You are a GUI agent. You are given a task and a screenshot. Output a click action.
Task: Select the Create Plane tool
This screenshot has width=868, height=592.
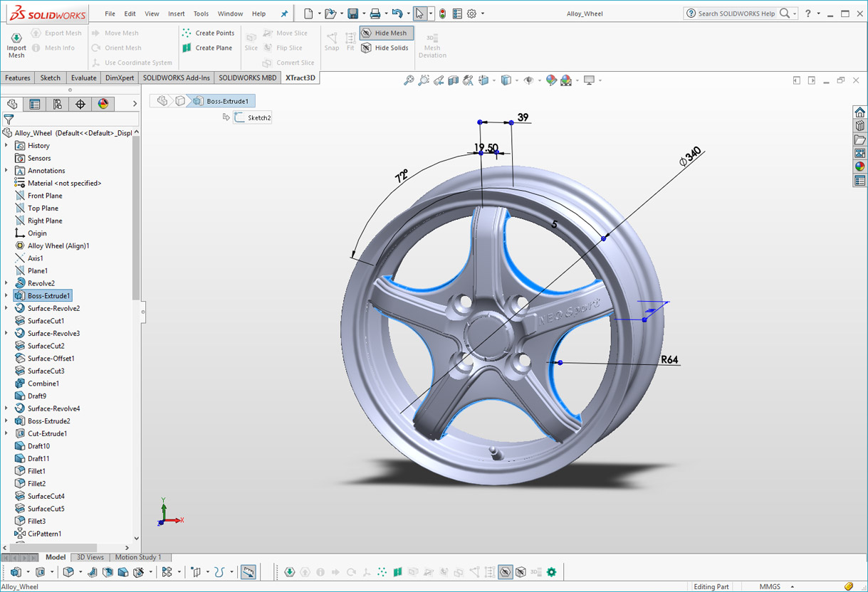pyautogui.click(x=208, y=48)
